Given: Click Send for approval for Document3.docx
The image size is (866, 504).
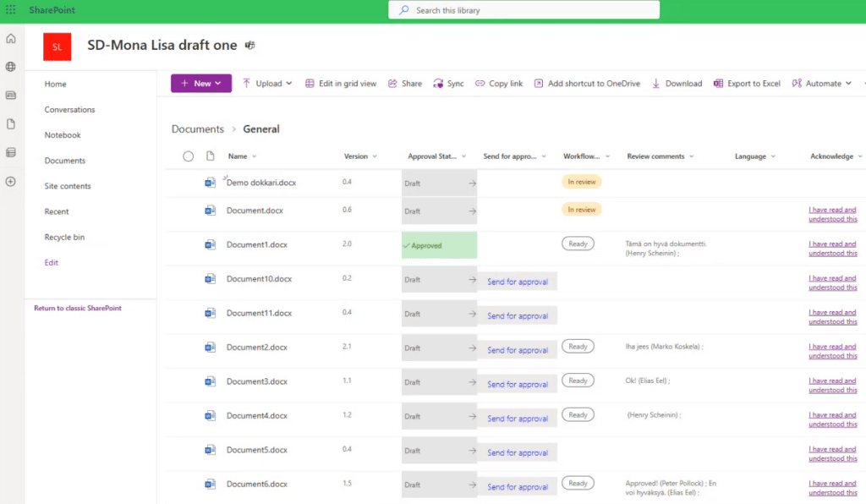Looking at the screenshot, I should 518,384.
